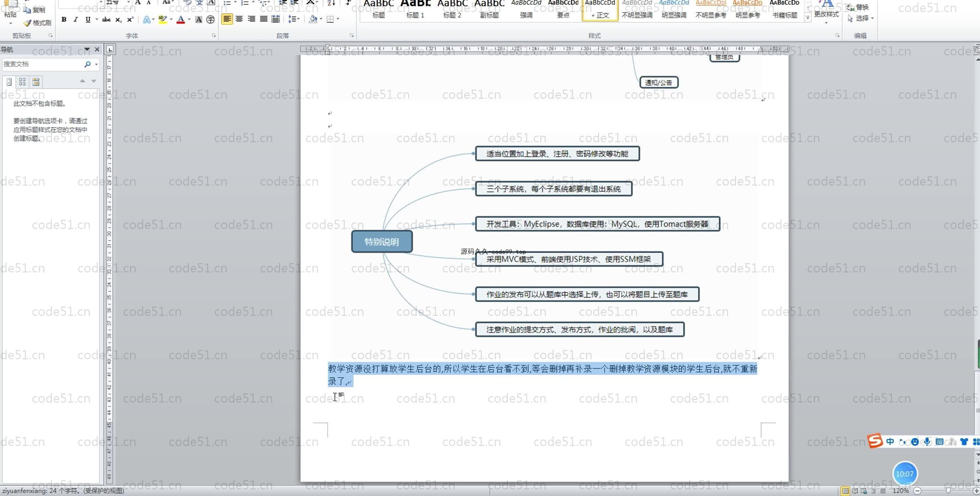Click the text effects icon
This screenshot has width=980, height=496.
click(x=147, y=19)
